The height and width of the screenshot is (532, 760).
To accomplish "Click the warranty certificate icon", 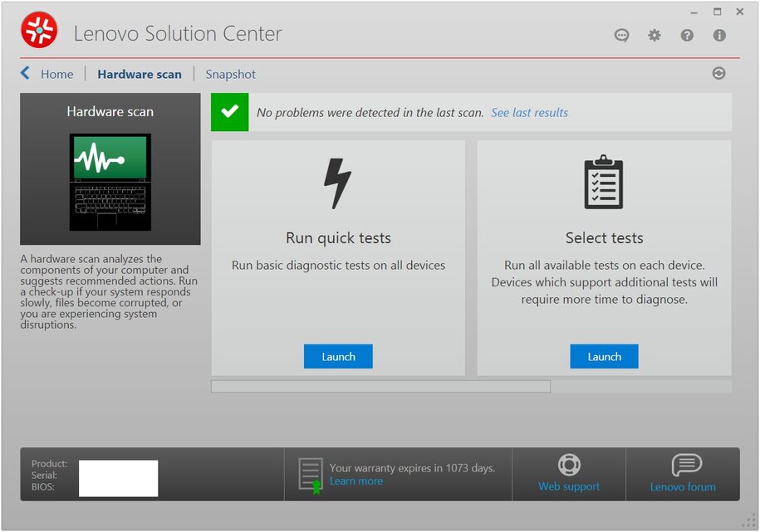I will 310,475.
